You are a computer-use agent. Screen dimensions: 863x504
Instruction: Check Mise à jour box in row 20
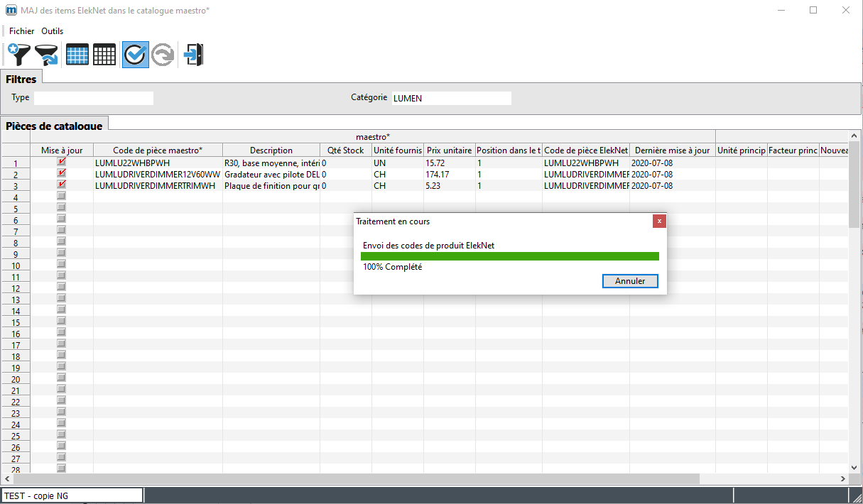click(x=61, y=378)
